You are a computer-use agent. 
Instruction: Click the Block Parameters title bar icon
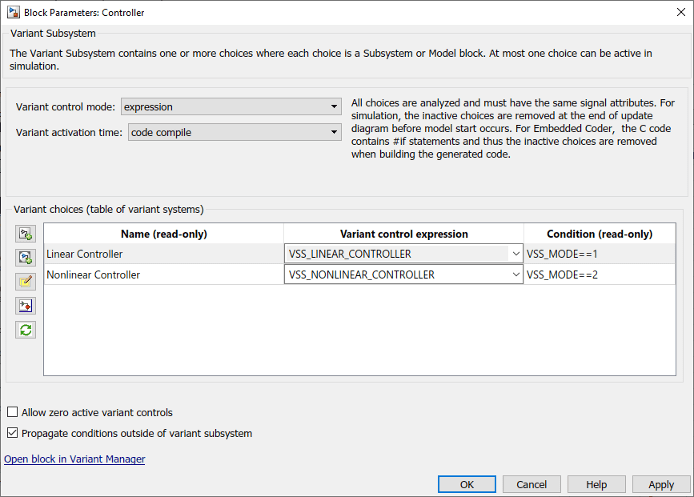tap(13, 12)
